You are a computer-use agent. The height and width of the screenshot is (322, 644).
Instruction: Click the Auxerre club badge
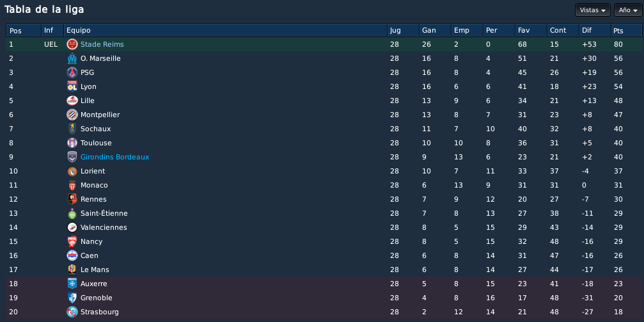pyautogui.click(x=72, y=284)
